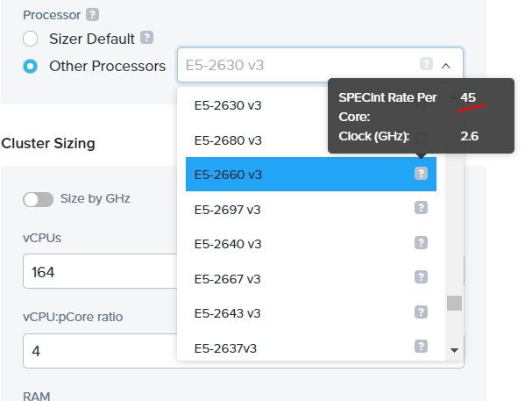The width and height of the screenshot is (532, 401).
Task: Click help icon for E5-2660 v3
Action: [x=421, y=174]
